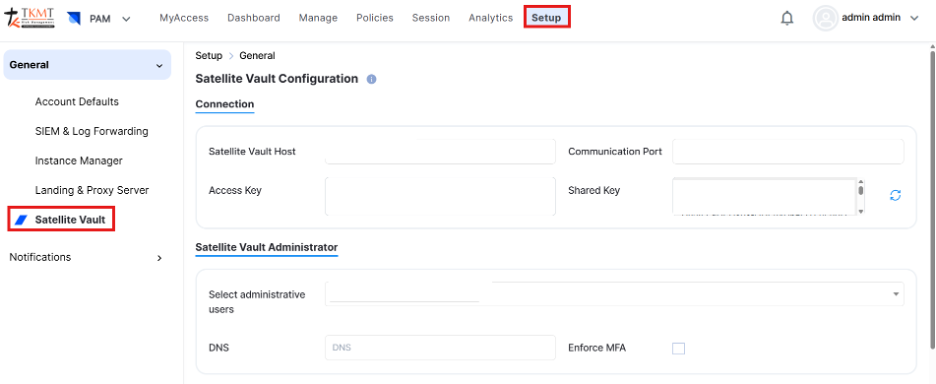Click the main page vertical scrollbar
The image size is (936, 384).
[x=932, y=199]
